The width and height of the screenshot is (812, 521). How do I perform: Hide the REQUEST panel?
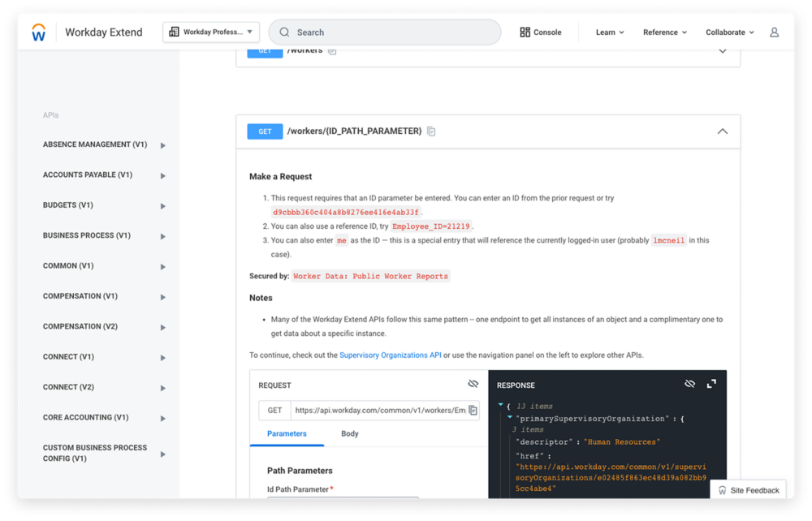[473, 384]
